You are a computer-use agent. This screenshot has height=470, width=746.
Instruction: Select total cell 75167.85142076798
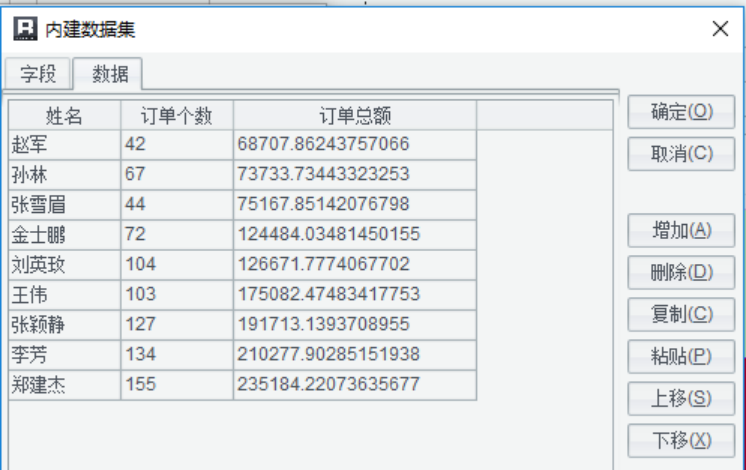click(x=355, y=205)
